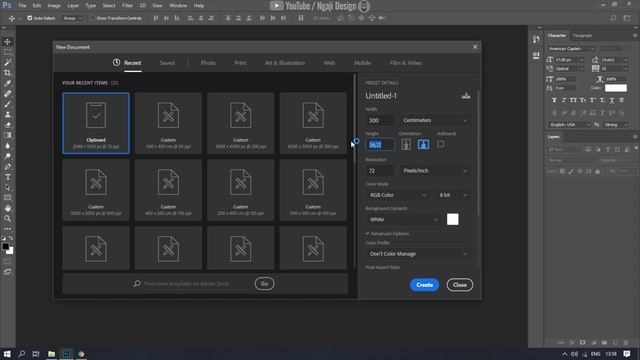The image size is (640, 360).
Task: Open Color Profile dropdown Don't Color Manage
Action: tap(418, 254)
